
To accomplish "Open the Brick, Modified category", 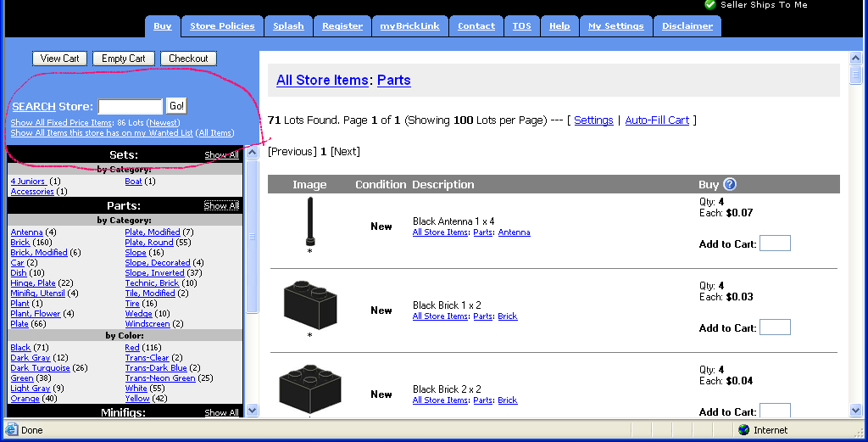I will pyautogui.click(x=39, y=253).
